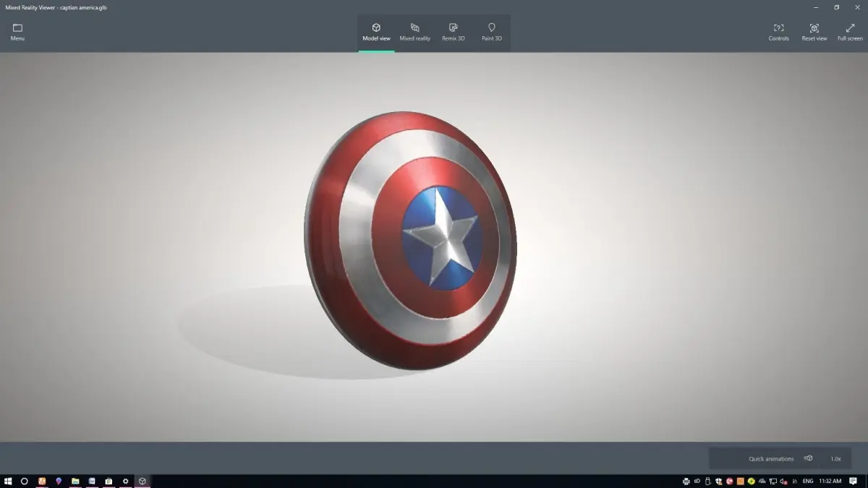Click the USB safely remove icon
The height and width of the screenshot is (488, 868).
(x=707, y=481)
